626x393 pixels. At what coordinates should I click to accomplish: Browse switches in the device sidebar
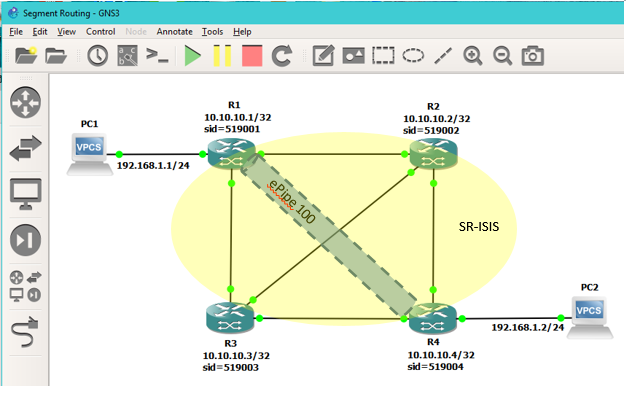coord(26,148)
